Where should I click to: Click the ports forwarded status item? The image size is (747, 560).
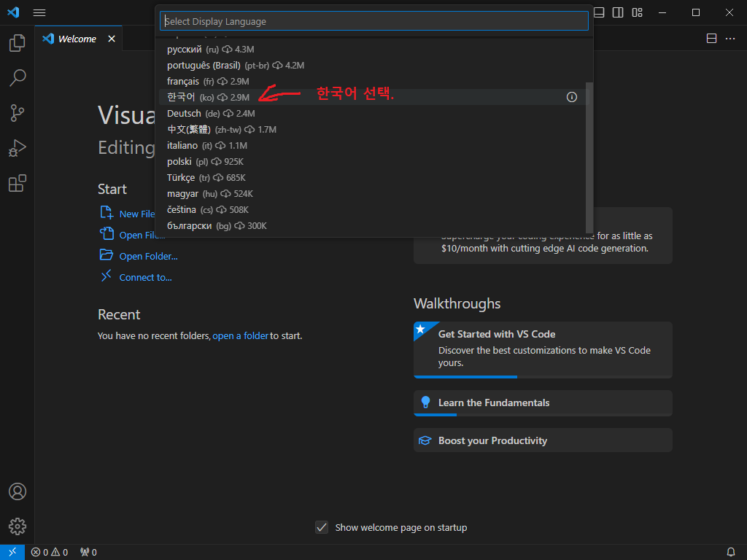[88, 552]
